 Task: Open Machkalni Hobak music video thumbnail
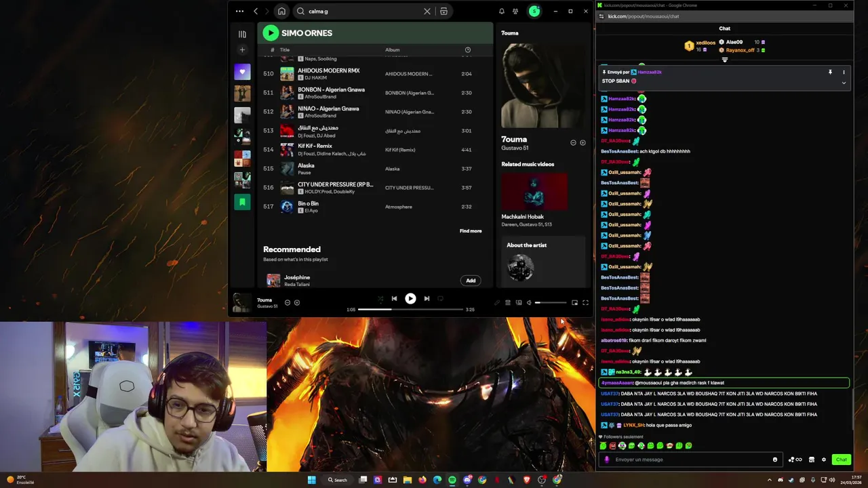[x=534, y=191]
